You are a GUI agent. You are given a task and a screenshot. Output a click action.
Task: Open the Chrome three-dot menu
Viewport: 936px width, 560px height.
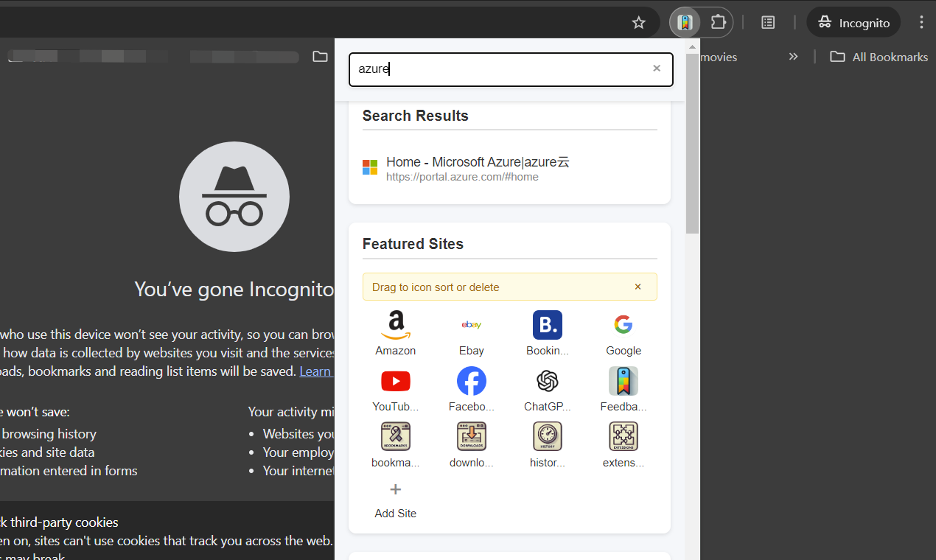click(x=921, y=23)
